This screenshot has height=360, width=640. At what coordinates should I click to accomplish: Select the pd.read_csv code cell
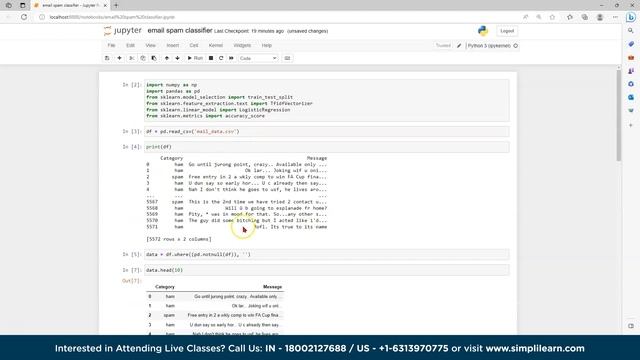click(x=327, y=131)
